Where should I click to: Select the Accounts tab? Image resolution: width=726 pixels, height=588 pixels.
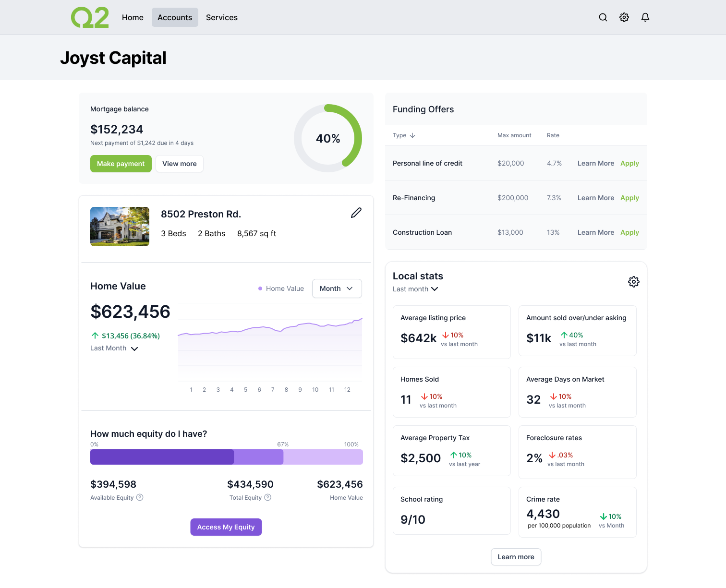click(x=175, y=17)
